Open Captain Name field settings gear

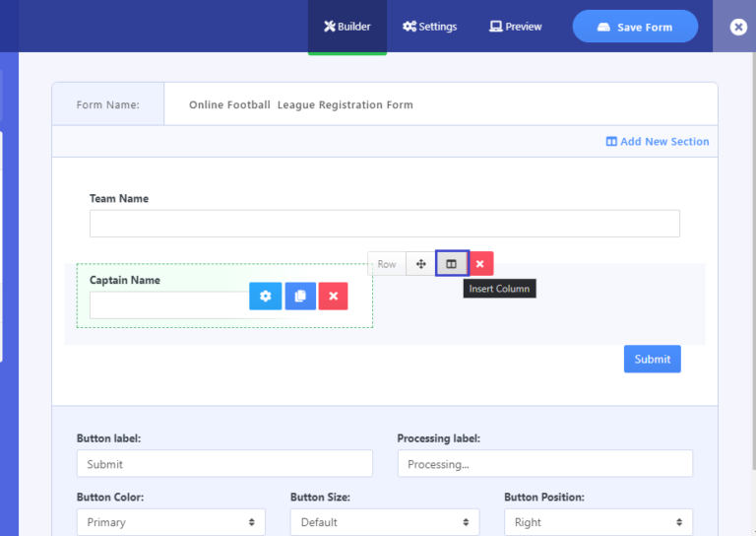(265, 297)
